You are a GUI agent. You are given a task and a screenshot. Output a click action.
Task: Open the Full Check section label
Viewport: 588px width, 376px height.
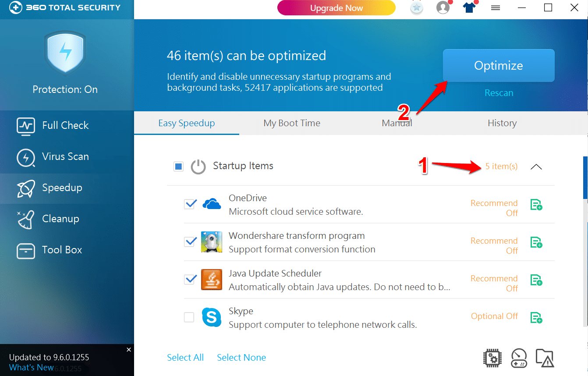(65, 125)
